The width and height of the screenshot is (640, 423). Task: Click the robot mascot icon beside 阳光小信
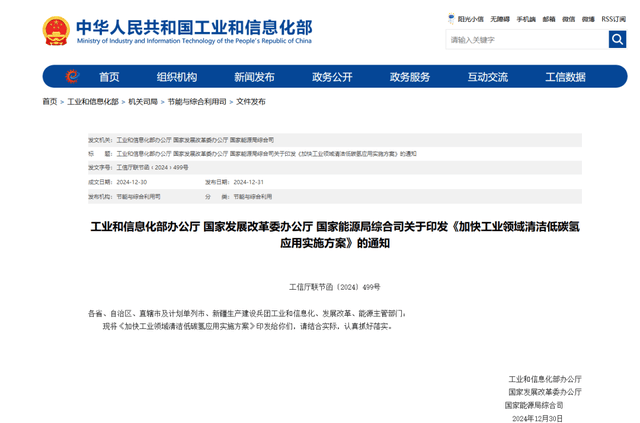[451, 18]
